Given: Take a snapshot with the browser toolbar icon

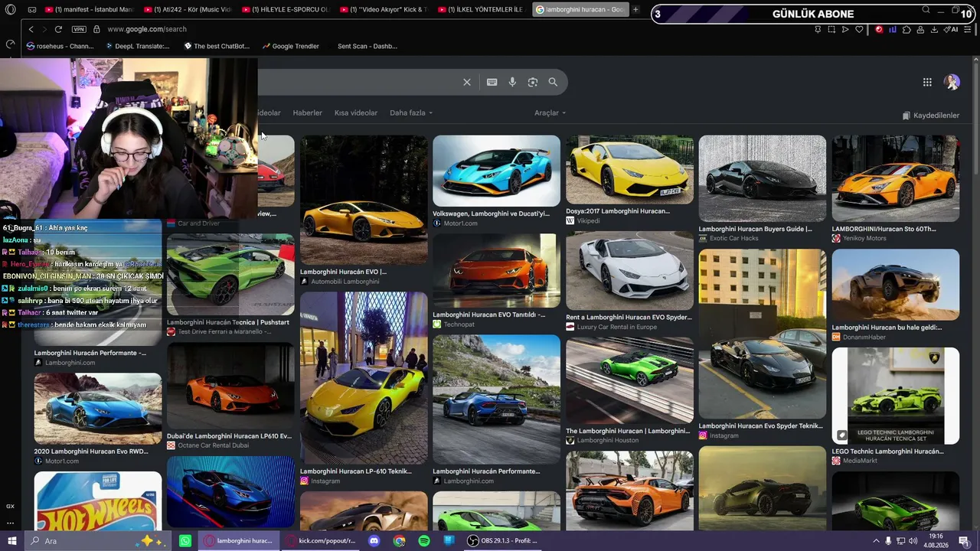Looking at the screenshot, I should pos(831,29).
